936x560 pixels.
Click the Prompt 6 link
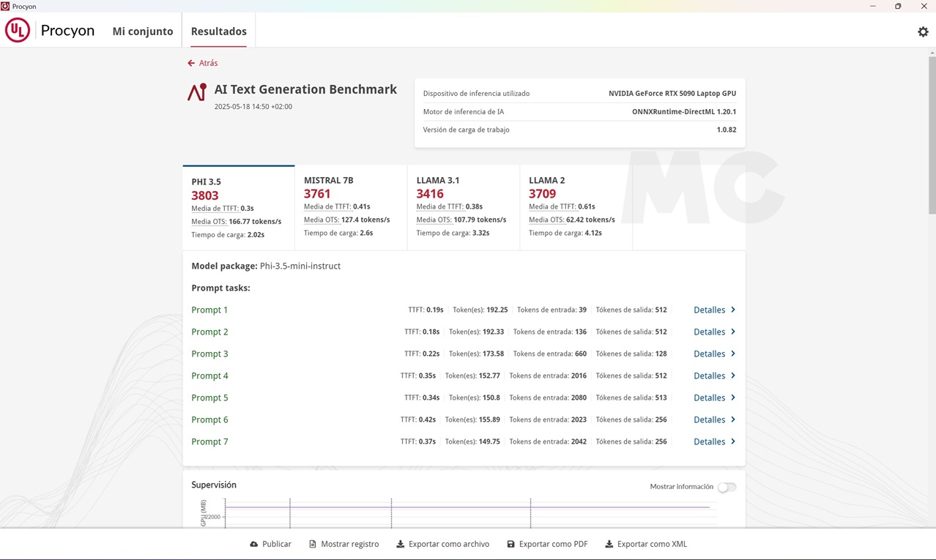pyautogui.click(x=209, y=419)
